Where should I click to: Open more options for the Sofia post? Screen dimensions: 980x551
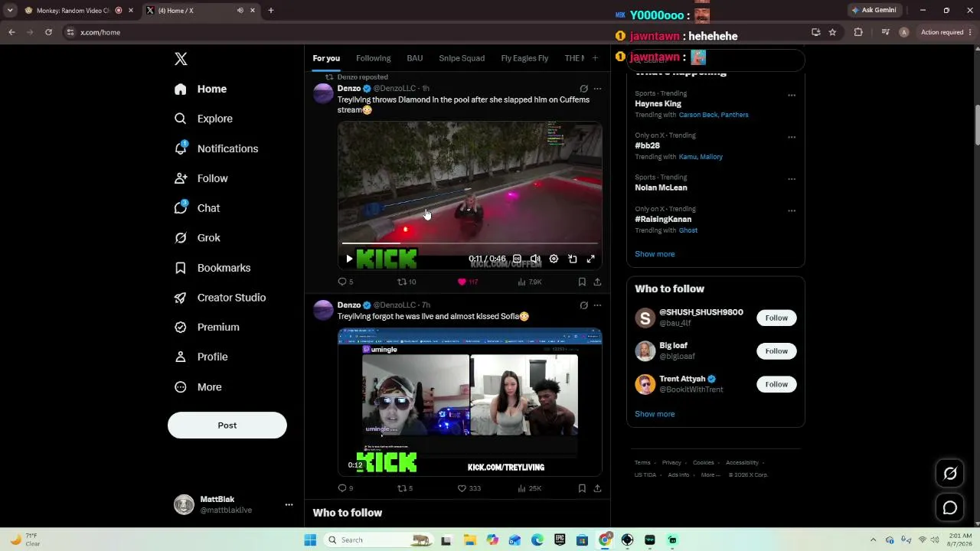[x=597, y=305]
